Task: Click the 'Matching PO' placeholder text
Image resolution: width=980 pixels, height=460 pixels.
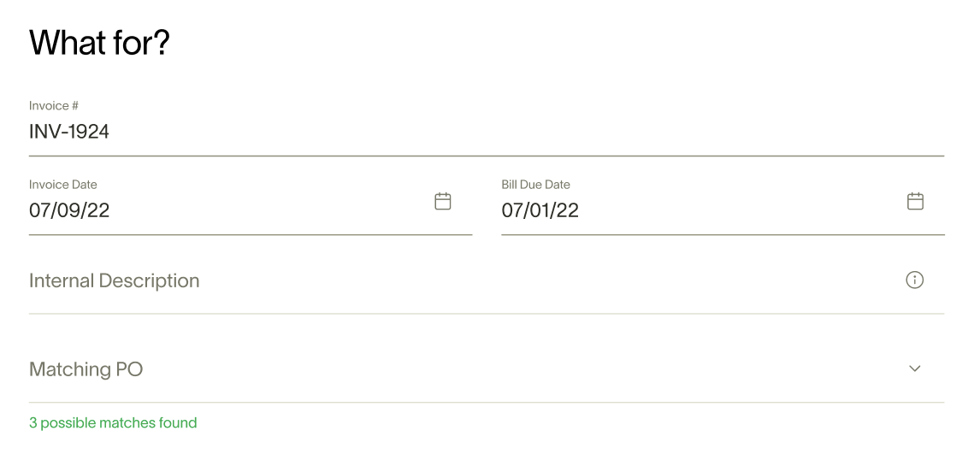Action: [x=86, y=369]
